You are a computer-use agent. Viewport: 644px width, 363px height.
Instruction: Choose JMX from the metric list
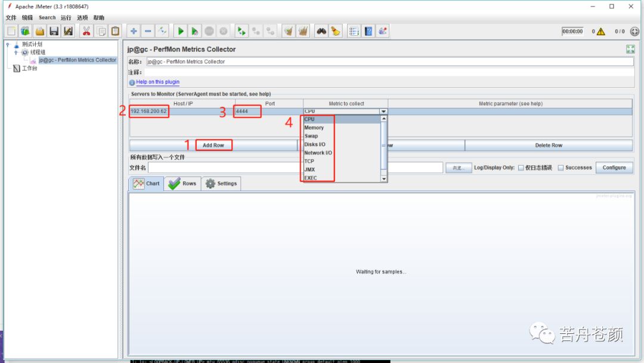[342, 170]
